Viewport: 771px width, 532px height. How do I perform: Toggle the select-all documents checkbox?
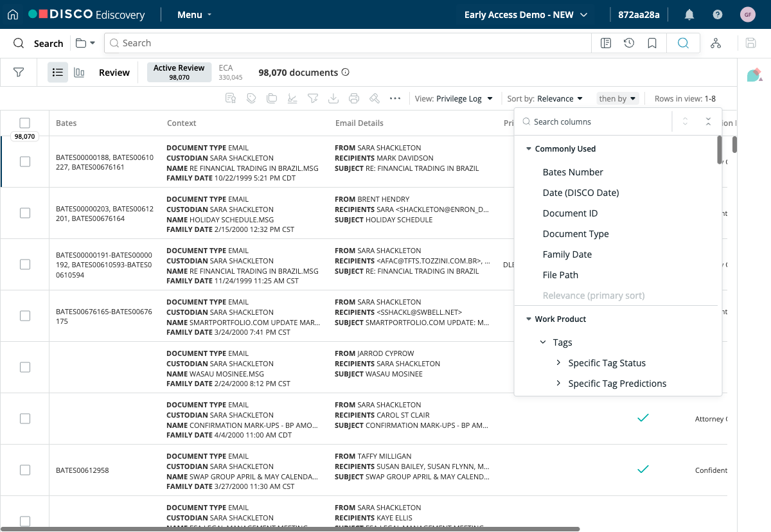click(24, 123)
